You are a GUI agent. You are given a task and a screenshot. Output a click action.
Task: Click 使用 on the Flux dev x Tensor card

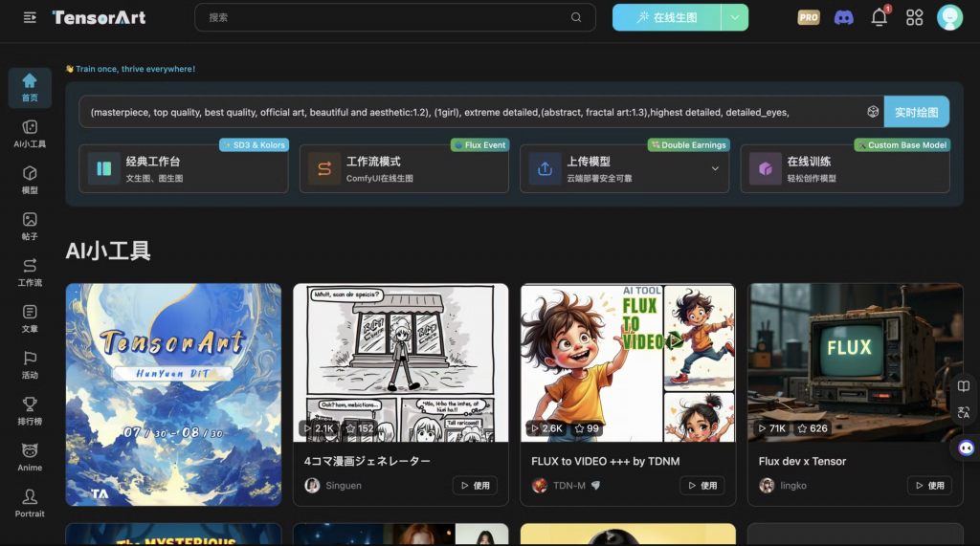pos(929,486)
